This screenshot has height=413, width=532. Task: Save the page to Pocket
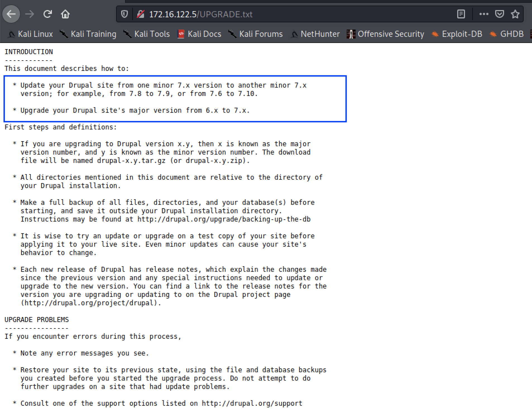pos(499,14)
